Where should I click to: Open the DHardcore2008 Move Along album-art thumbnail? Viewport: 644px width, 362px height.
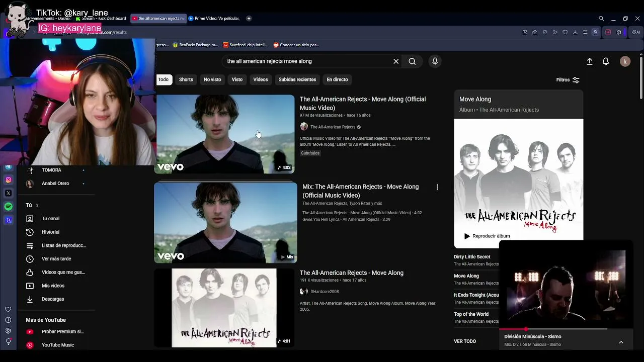point(224,308)
